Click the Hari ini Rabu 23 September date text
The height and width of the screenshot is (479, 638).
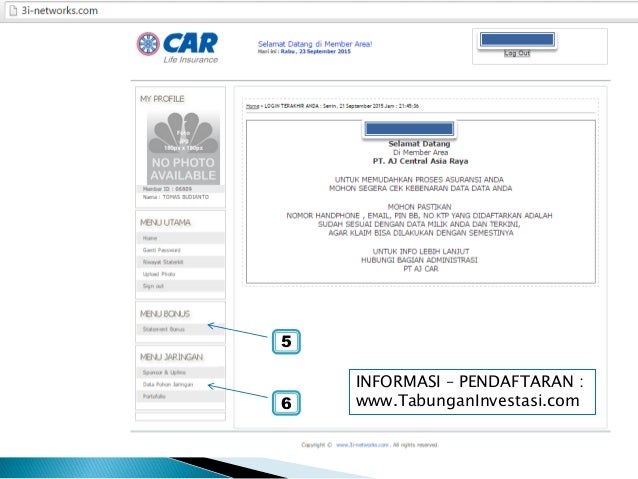pos(304,52)
